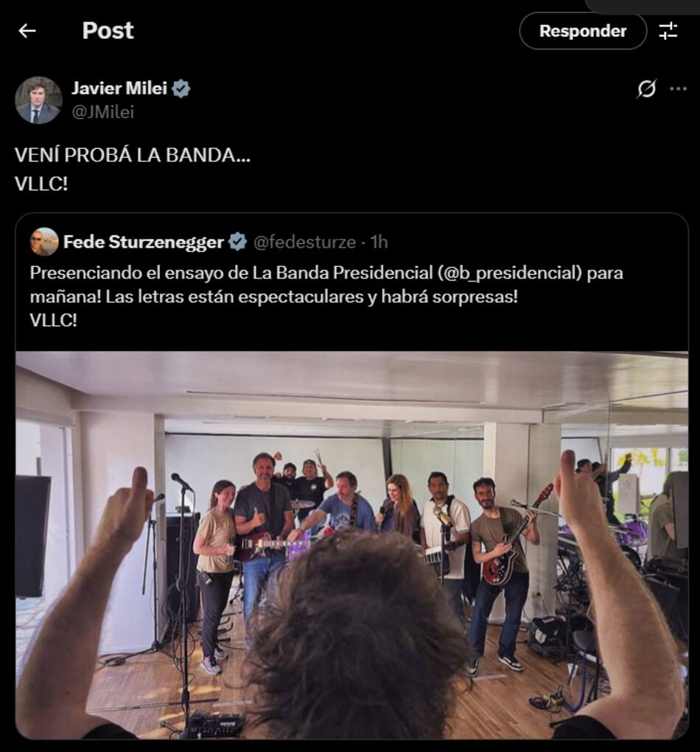The height and width of the screenshot is (752, 700).
Task: Open the 1h timestamp of quoted post
Action: (x=379, y=243)
